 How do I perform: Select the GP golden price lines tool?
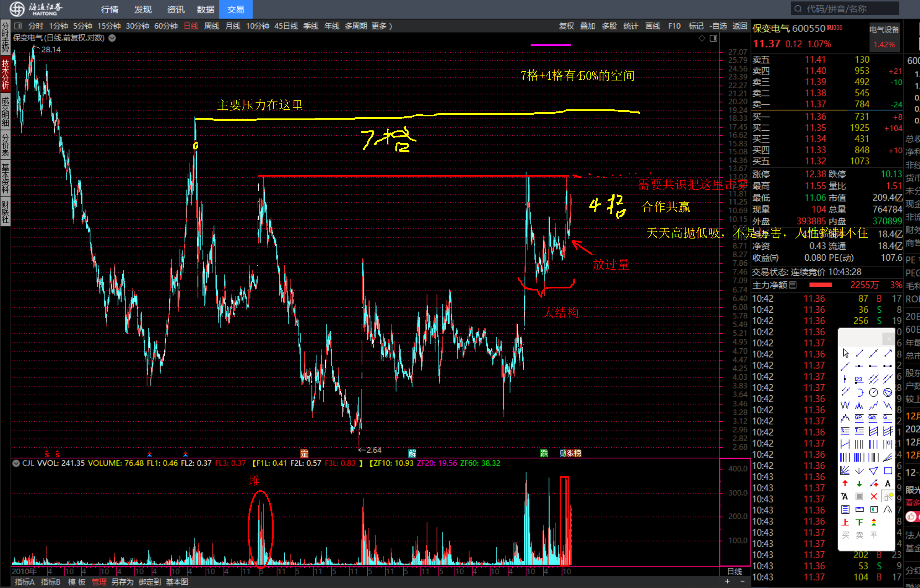click(x=859, y=418)
